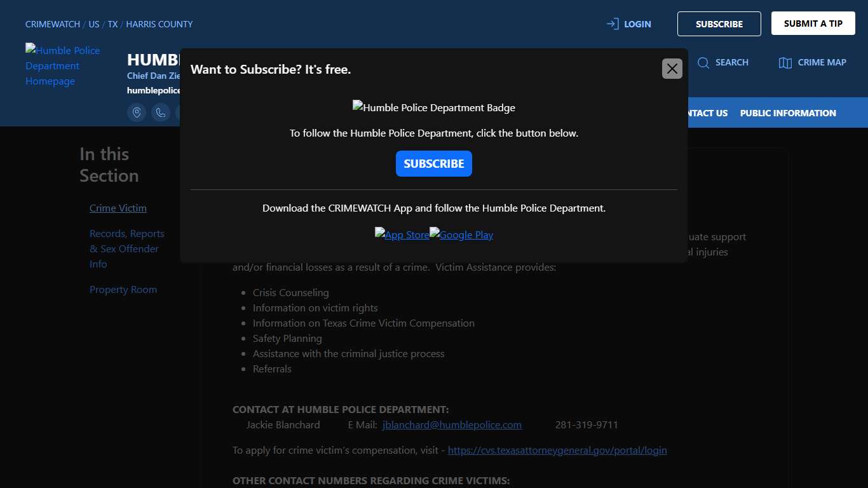Click the location pin icon
868x488 pixels.
(x=137, y=112)
